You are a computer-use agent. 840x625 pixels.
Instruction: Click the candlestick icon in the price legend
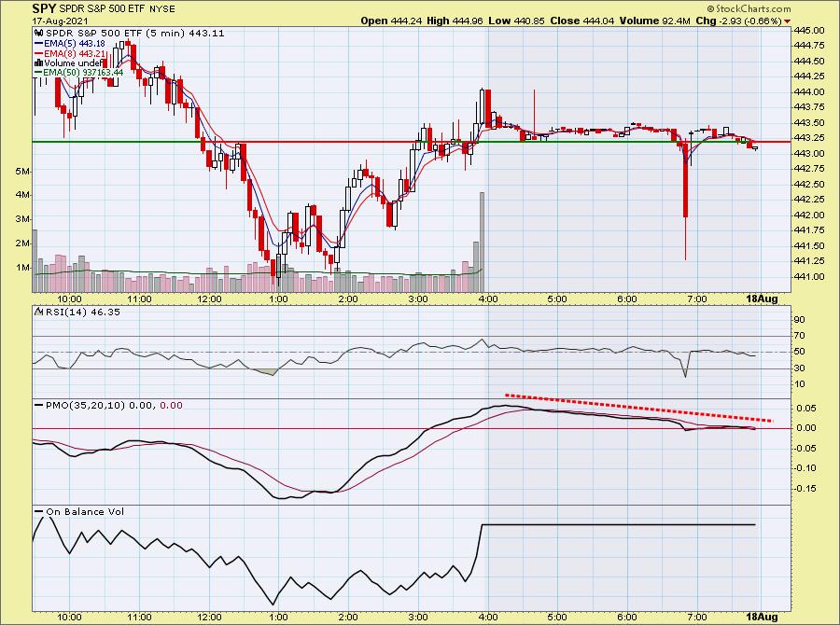point(38,34)
